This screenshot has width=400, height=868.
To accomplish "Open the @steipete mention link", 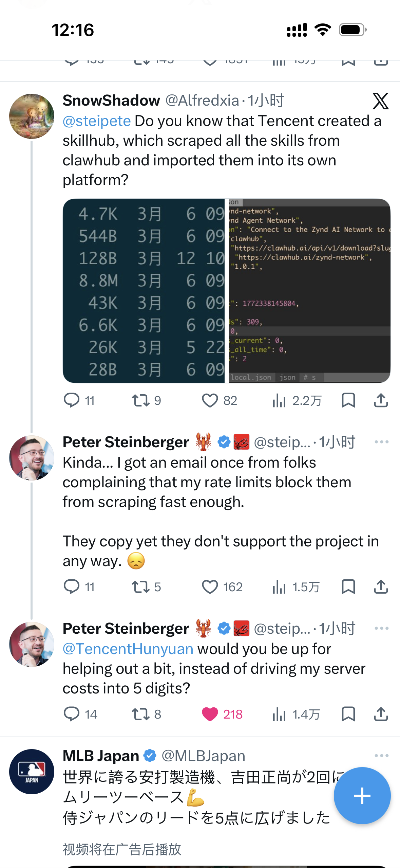I will point(97,121).
